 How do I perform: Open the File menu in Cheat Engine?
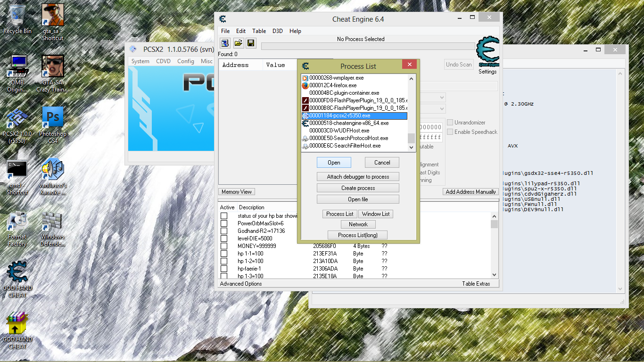coord(226,31)
